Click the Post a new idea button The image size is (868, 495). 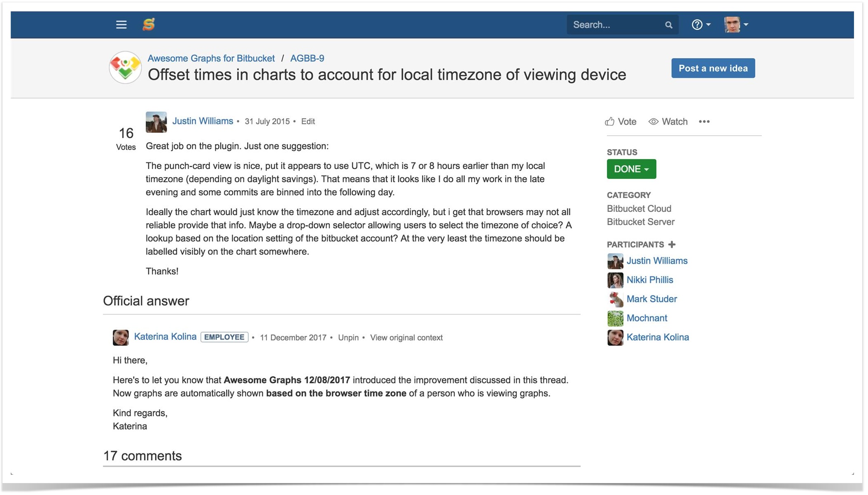point(713,68)
